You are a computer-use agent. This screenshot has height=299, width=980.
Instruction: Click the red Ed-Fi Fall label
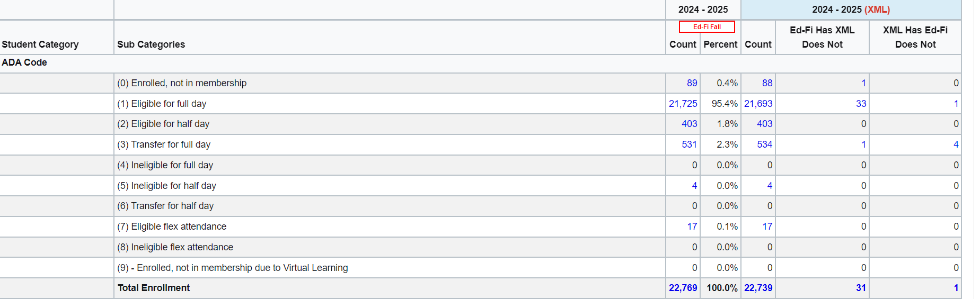click(x=707, y=27)
